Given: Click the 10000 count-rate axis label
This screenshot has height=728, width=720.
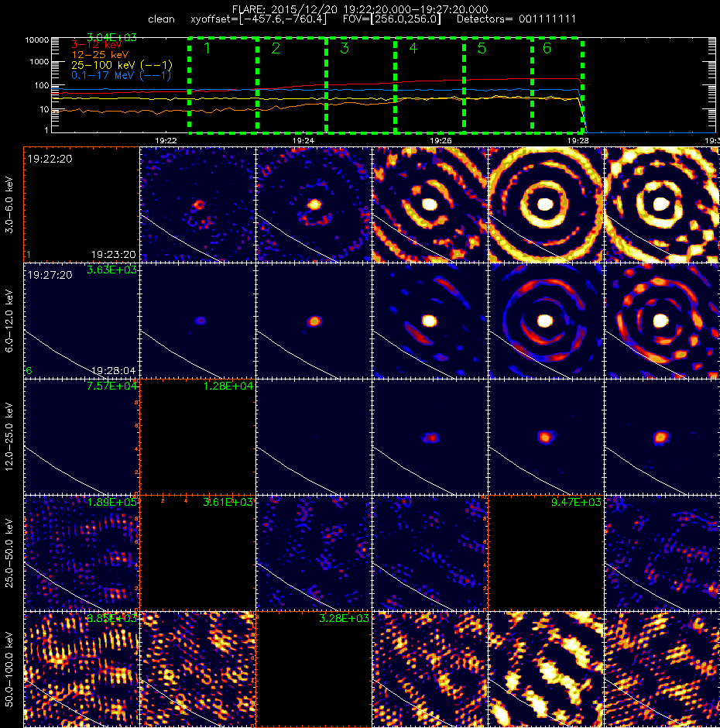Looking at the screenshot, I should pyautogui.click(x=36, y=40).
